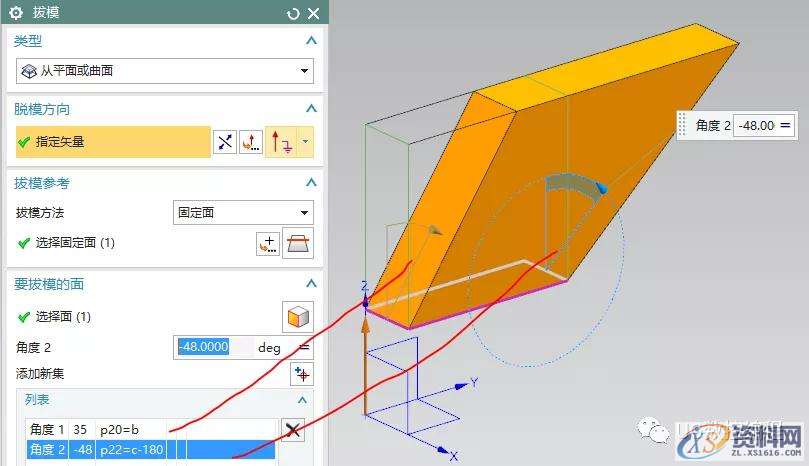Remove the selected list entry with X icon
This screenshot has height=466, width=809.
292,430
